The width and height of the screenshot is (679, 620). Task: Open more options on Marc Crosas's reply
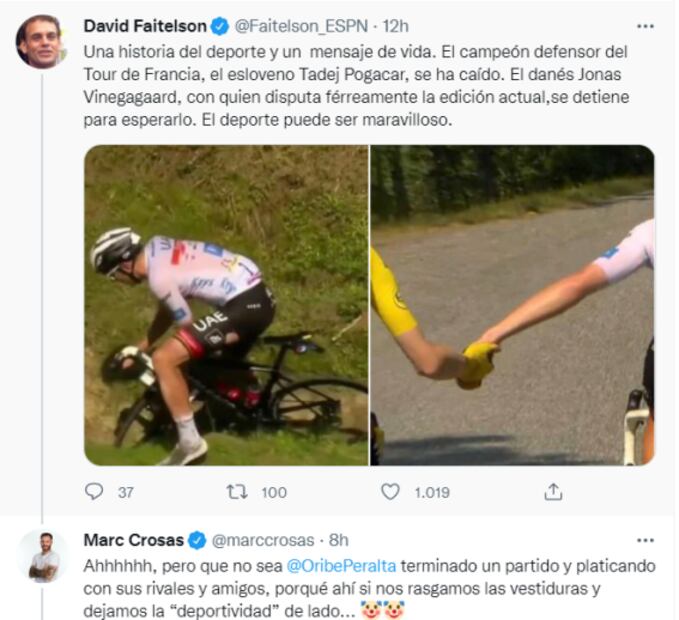tap(645, 540)
